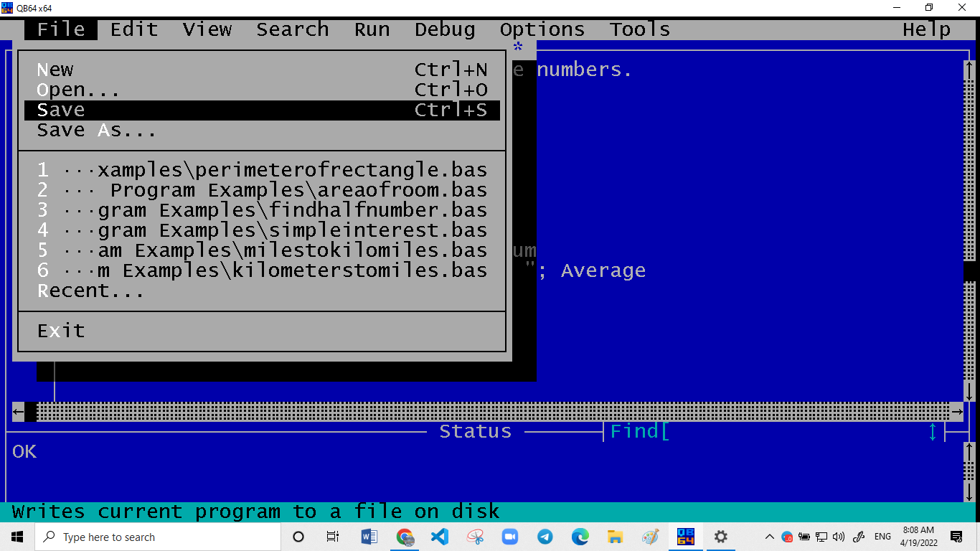Open Paint from the taskbar
Screen dimensions: 980x551
[651, 537]
